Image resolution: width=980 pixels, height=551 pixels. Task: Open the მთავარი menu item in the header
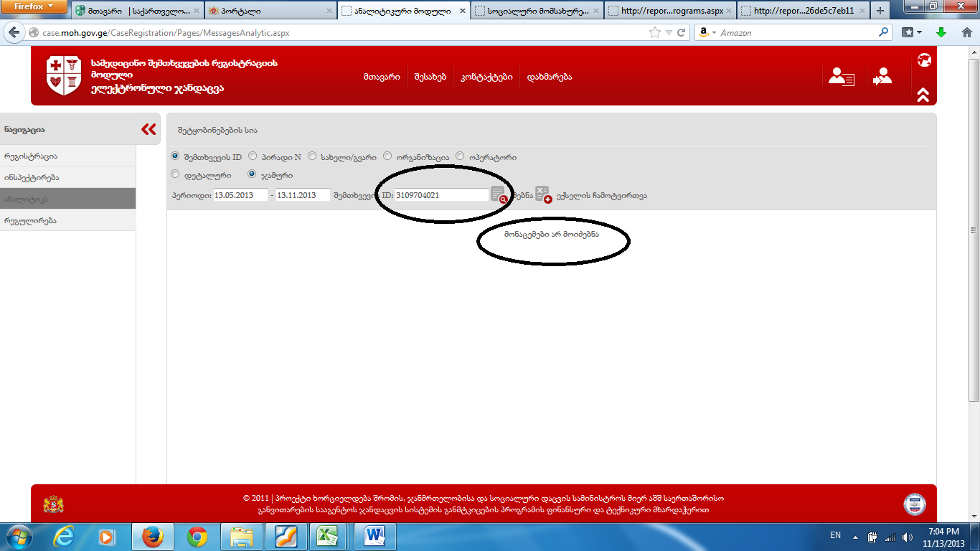[x=382, y=77]
